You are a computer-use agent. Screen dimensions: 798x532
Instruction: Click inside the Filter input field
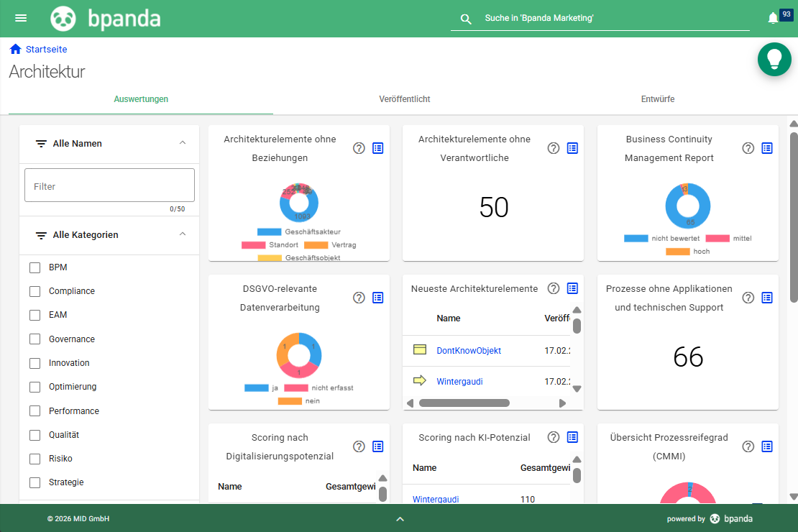(x=109, y=185)
